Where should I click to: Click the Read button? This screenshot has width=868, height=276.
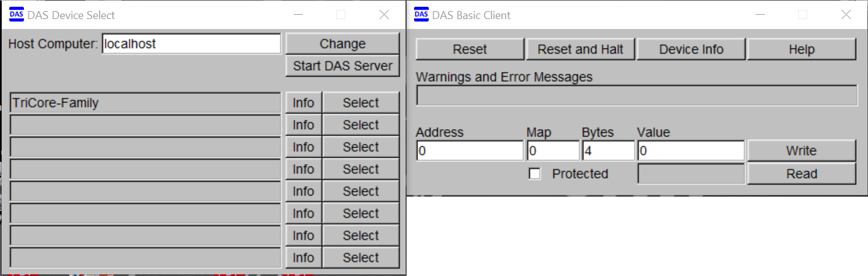click(x=802, y=174)
